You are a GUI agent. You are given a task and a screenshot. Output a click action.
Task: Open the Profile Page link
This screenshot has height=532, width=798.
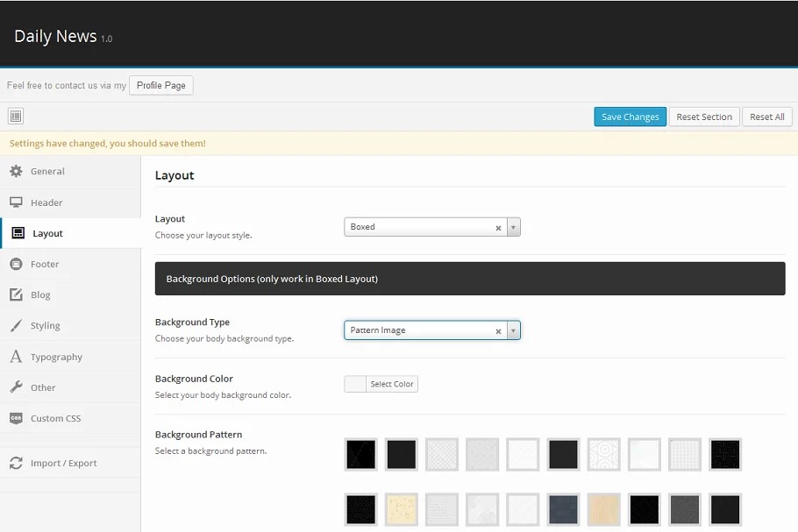[161, 85]
